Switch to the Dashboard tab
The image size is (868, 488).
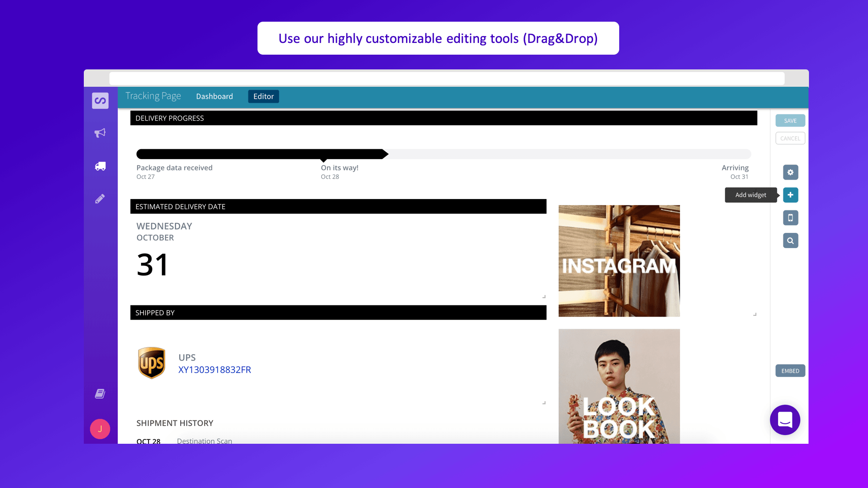(x=215, y=96)
